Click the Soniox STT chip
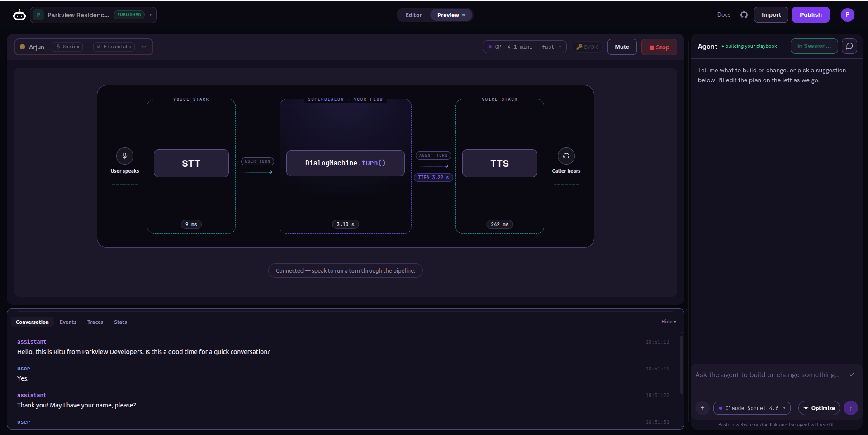 coord(67,47)
